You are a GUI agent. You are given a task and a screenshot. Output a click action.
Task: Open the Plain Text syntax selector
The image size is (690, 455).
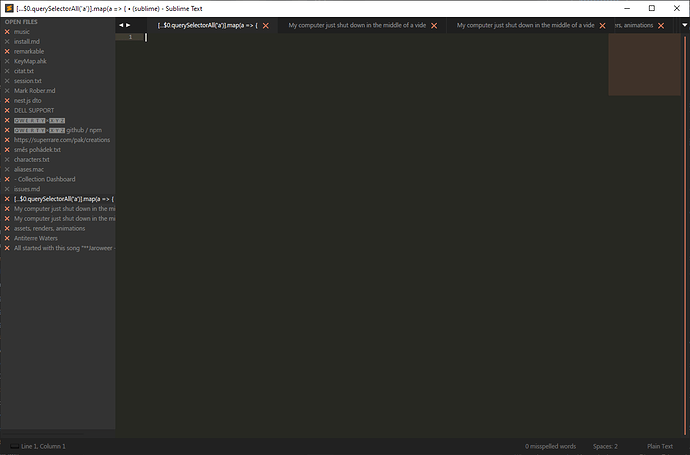pos(660,446)
